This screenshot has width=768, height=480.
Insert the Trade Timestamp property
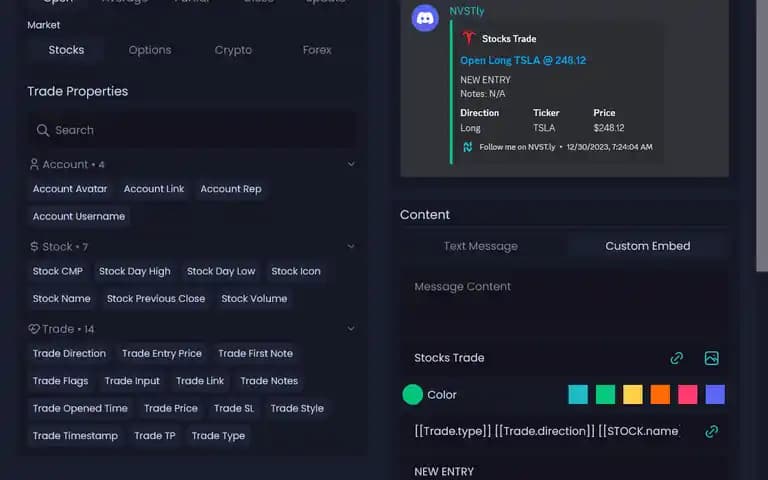75,436
